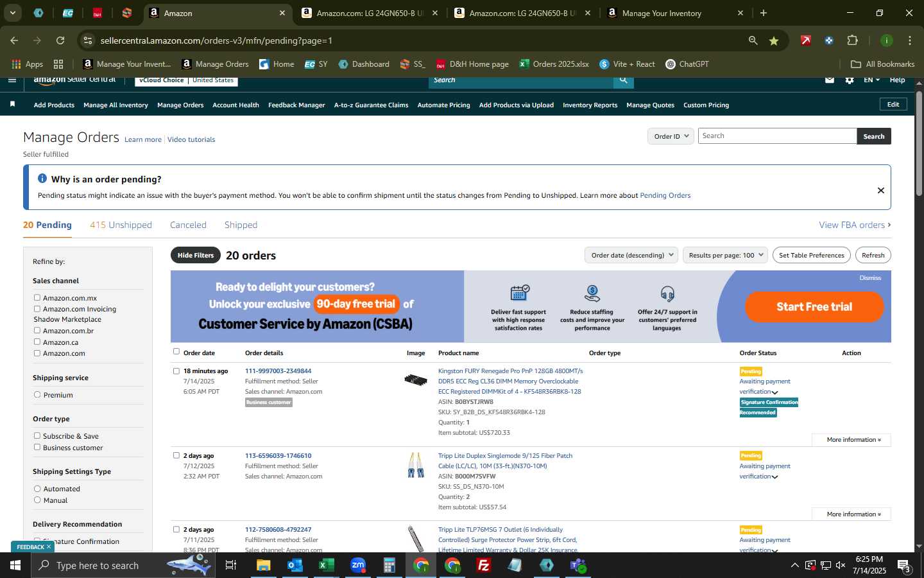Check the Amazon.com.mx sales channel filter
The height and width of the screenshot is (578, 924).
tap(37, 297)
